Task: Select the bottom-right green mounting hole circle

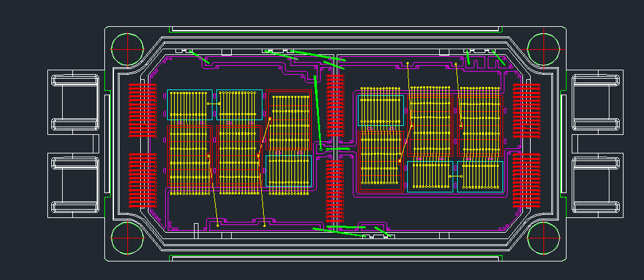Action: coord(543,238)
